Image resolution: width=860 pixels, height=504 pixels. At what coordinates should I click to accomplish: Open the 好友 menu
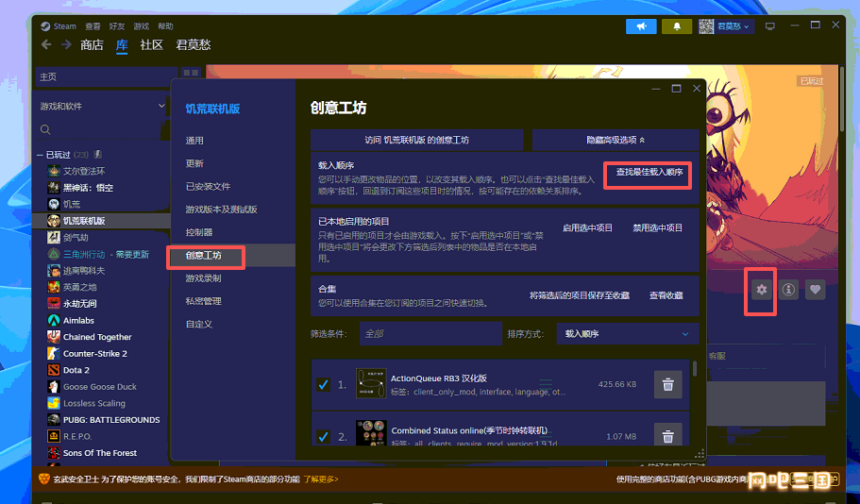click(x=117, y=26)
